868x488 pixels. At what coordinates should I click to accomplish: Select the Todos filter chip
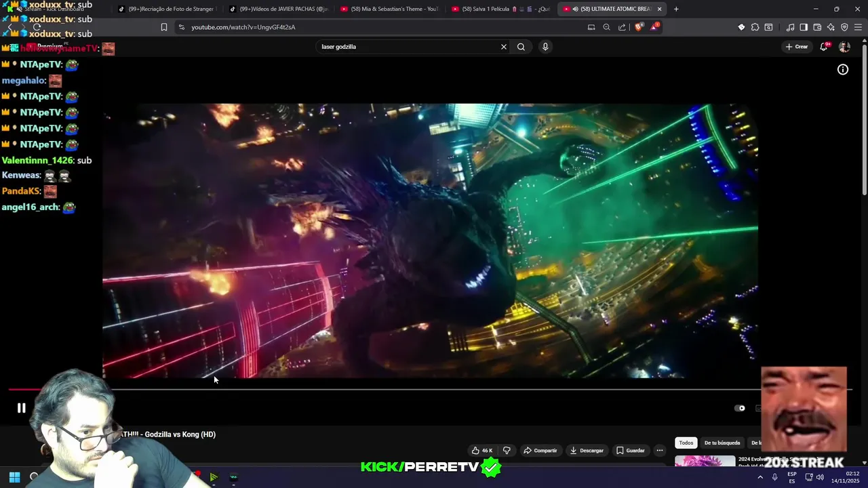[x=686, y=443]
